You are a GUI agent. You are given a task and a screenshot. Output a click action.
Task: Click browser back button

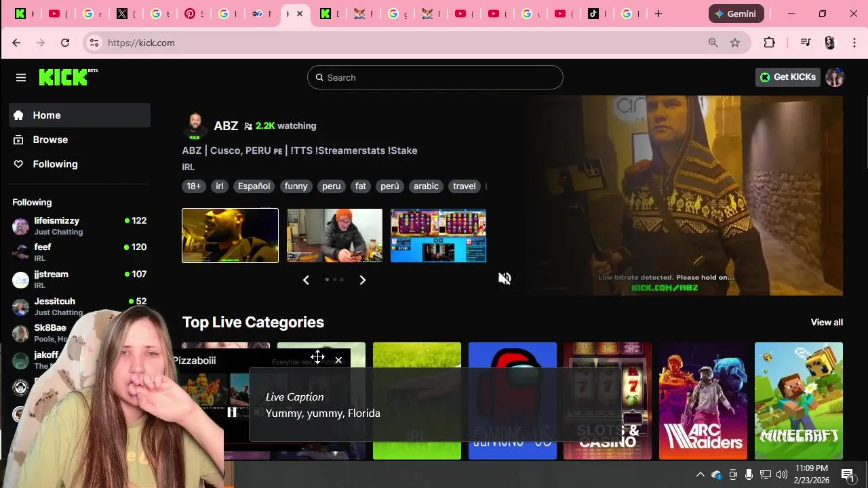[x=16, y=43]
